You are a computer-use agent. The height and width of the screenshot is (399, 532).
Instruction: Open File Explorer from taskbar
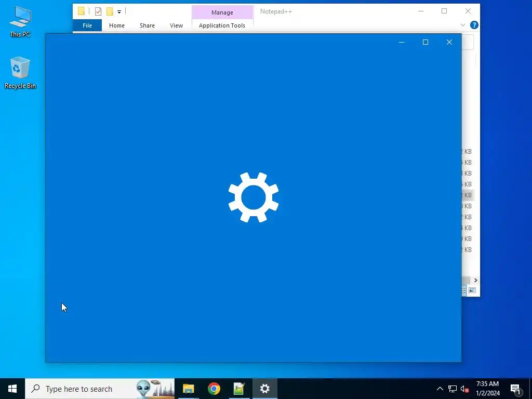tap(188, 389)
